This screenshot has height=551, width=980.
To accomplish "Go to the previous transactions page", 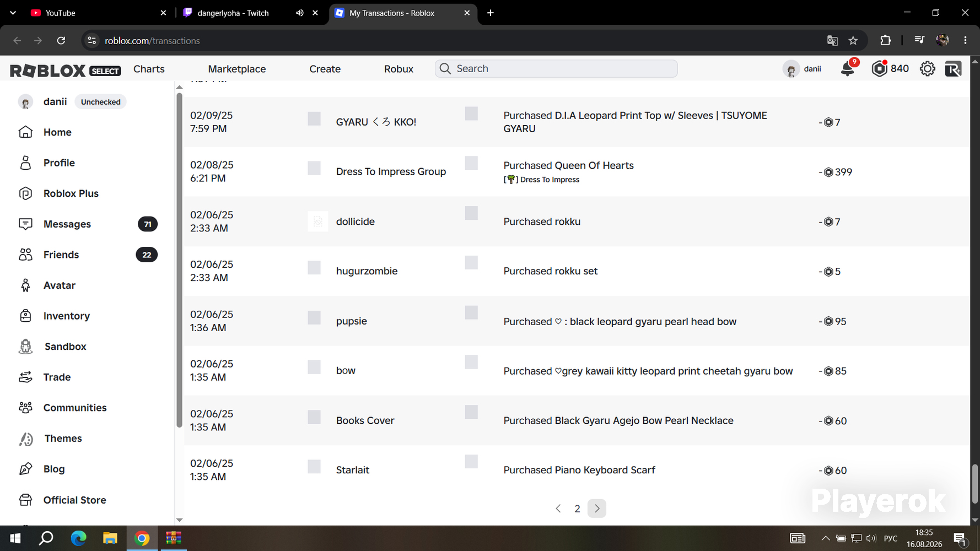I will [x=558, y=509].
